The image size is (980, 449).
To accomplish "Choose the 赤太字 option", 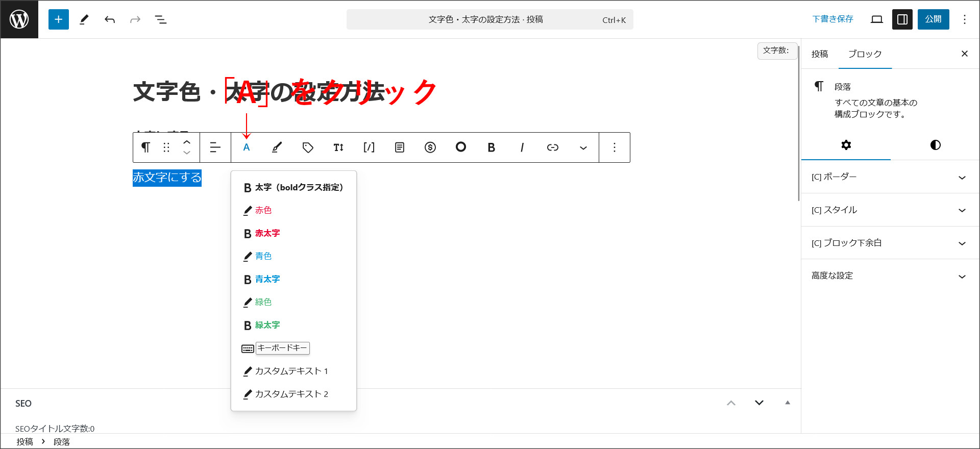I will click(293, 233).
